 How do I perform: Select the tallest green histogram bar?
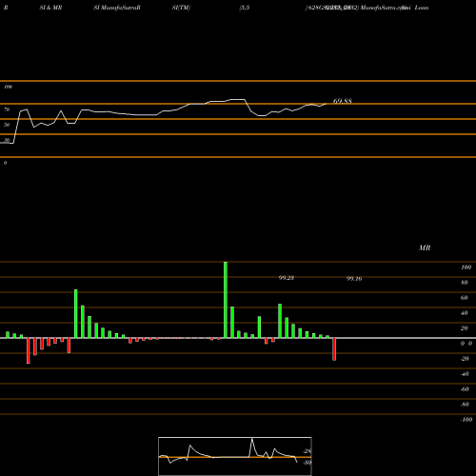coord(226,300)
